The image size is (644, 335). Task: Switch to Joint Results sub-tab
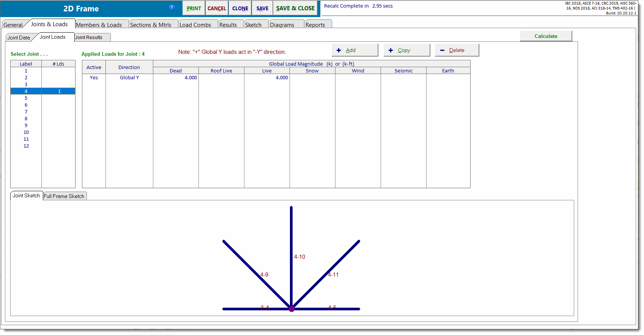click(89, 37)
